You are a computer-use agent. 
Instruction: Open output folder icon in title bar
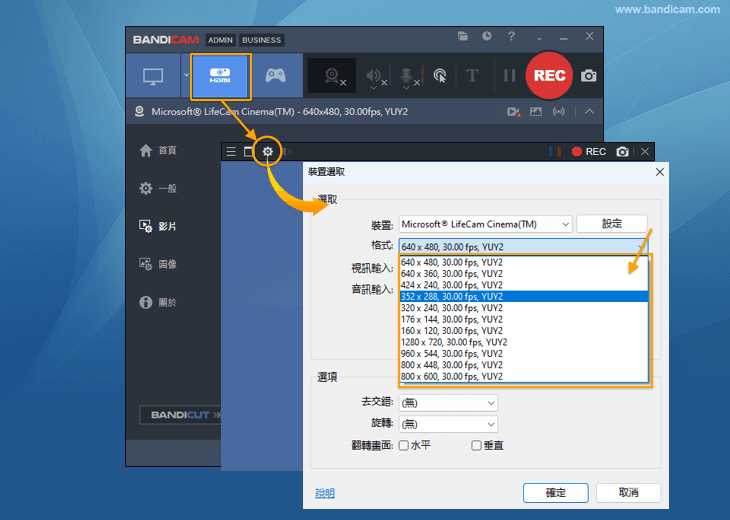click(463, 36)
